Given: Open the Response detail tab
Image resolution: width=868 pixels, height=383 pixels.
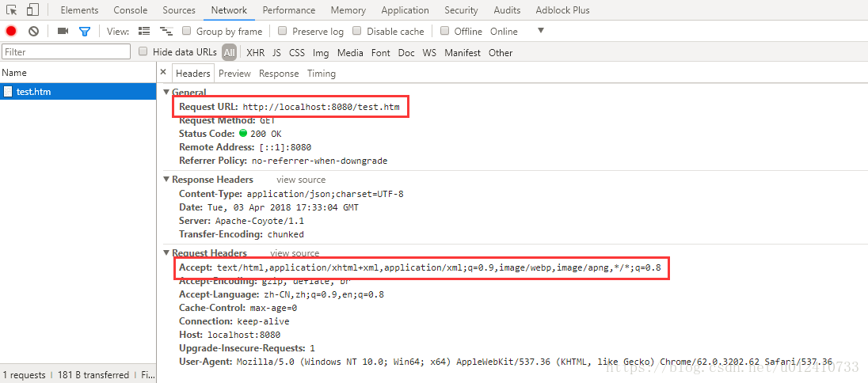Looking at the screenshot, I should pos(279,73).
